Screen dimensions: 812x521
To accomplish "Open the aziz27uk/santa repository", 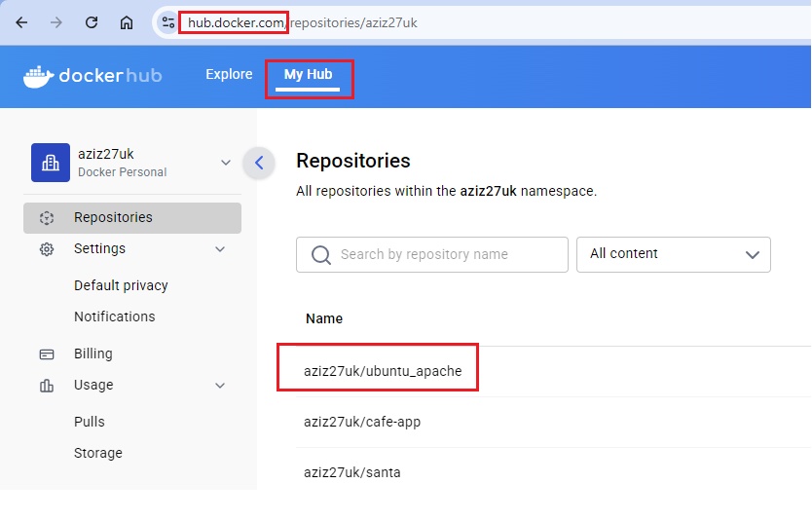I will (352, 473).
